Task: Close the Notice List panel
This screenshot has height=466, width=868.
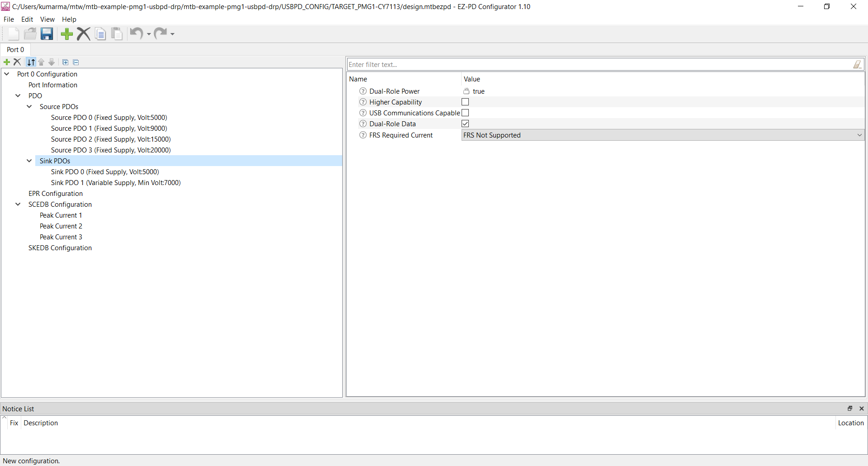Action: (862, 409)
